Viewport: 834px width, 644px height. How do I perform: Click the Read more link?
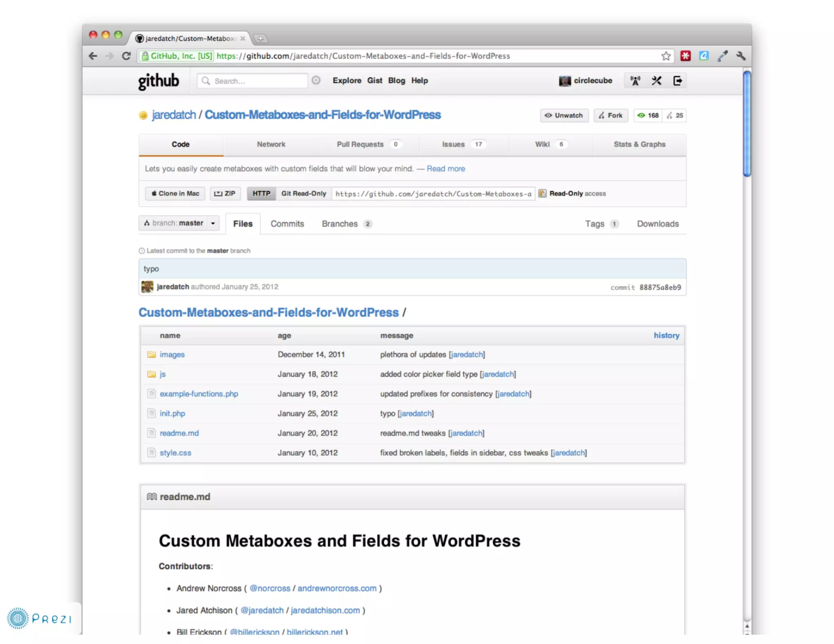pyautogui.click(x=446, y=169)
